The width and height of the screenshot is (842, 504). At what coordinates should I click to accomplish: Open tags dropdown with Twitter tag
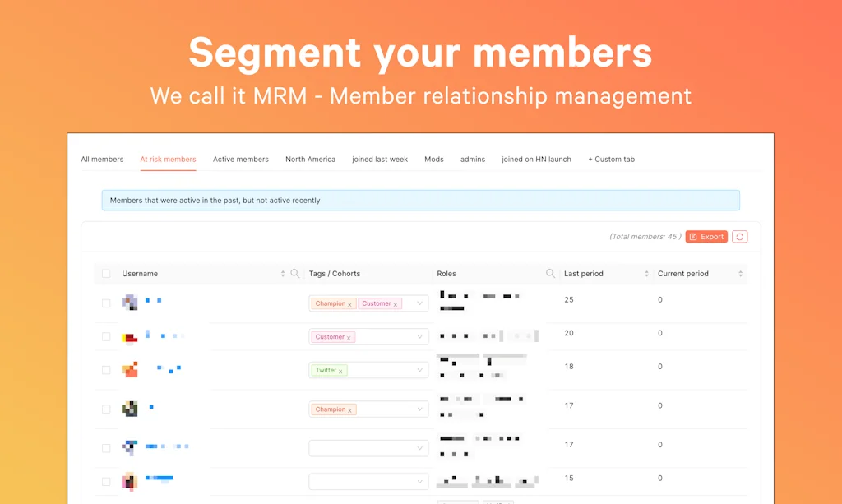pos(419,370)
